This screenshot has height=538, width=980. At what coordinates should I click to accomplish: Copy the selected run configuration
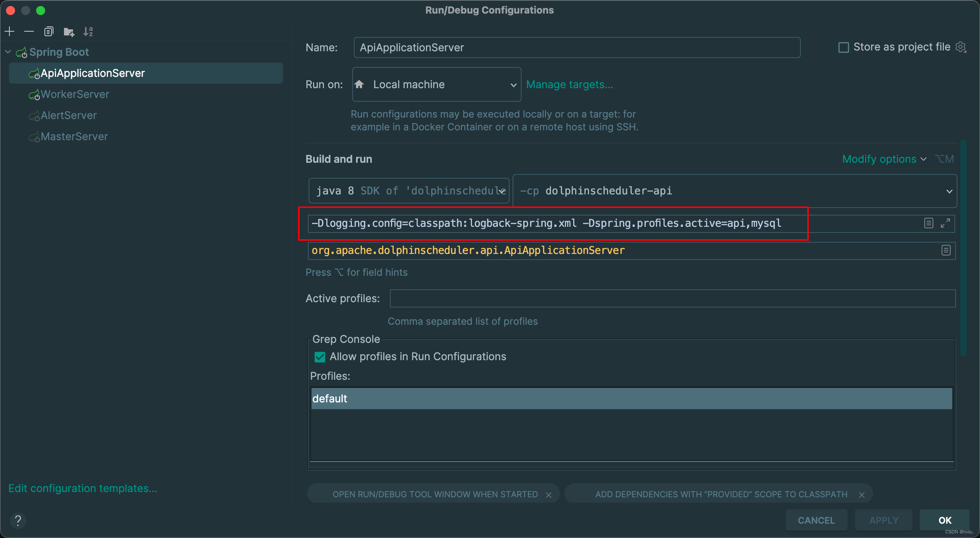pyautogui.click(x=49, y=31)
